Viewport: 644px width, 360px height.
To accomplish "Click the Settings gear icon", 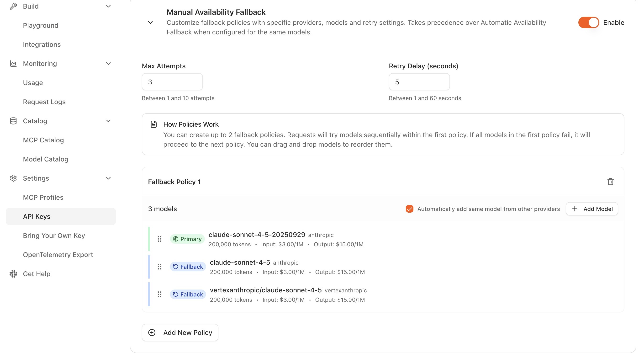I will (x=13, y=178).
